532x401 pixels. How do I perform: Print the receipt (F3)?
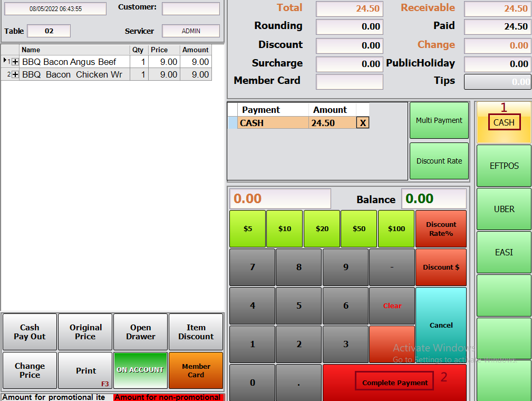pos(85,370)
